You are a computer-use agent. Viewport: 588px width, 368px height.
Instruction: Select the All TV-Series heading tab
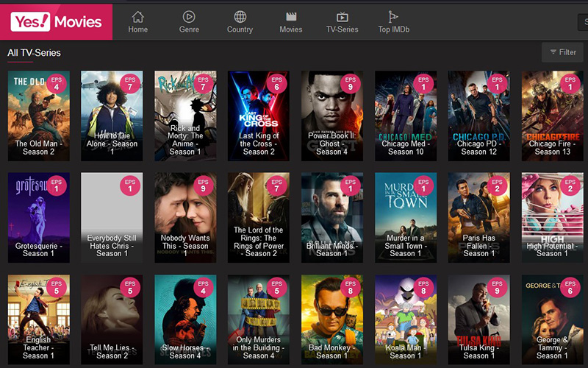pos(34,53)
